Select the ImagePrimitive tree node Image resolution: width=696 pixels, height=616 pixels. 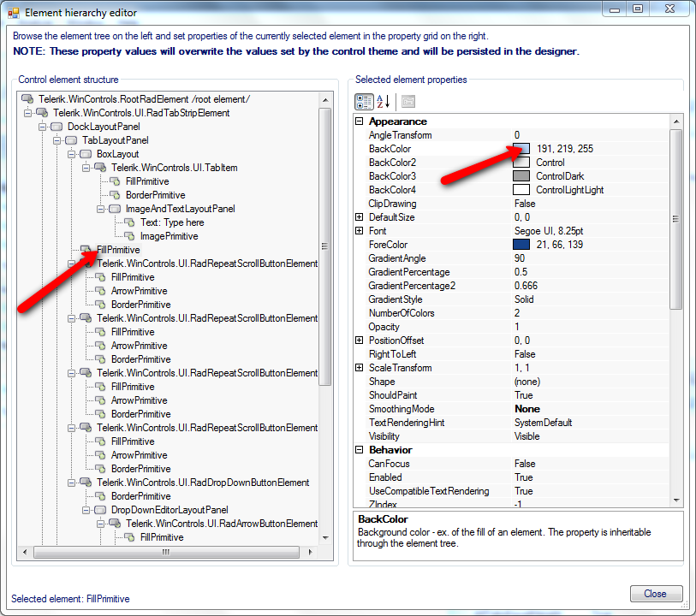coord(170,236)
